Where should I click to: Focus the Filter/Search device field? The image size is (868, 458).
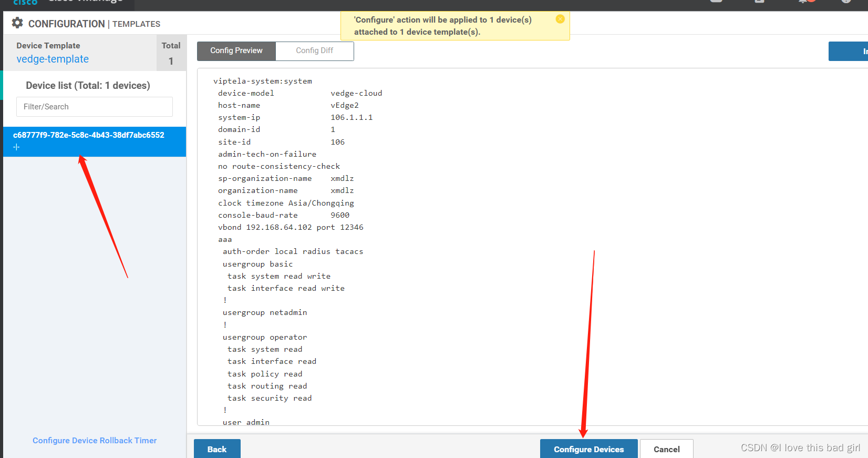tap(95, 107)
